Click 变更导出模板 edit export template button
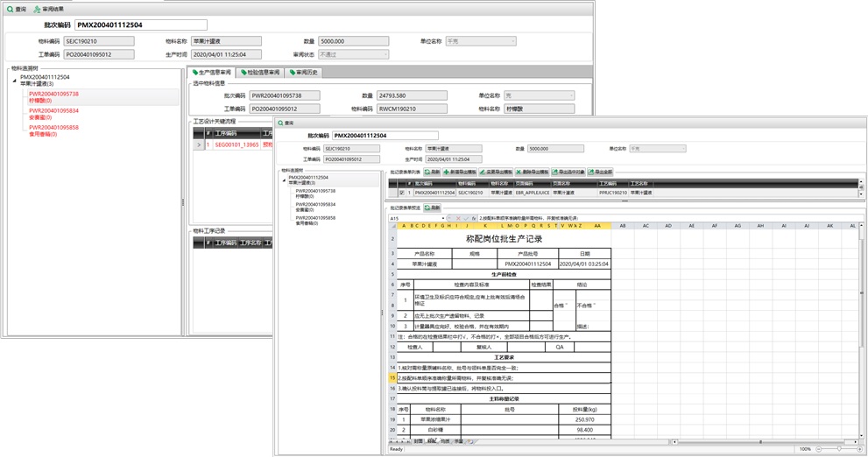 pyautogui.click(x=496, y=172)
